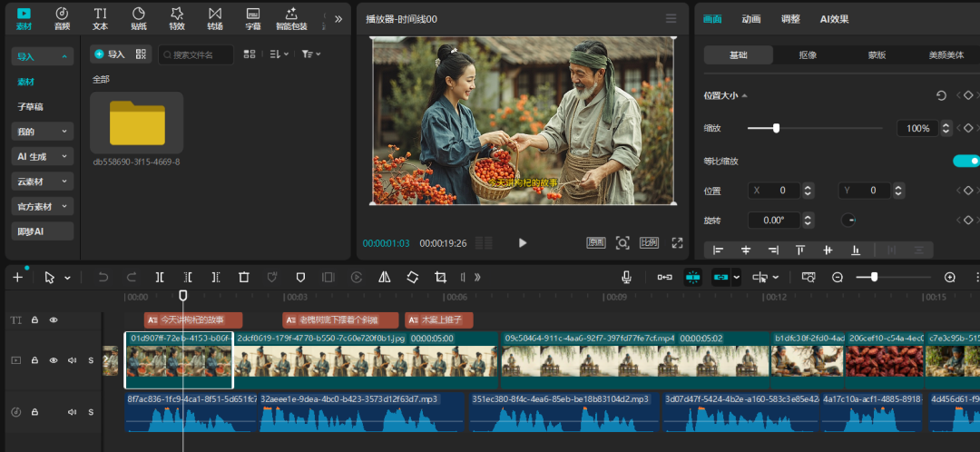
Task: Open the 转场 transitions panel
Action: (214, 18)
